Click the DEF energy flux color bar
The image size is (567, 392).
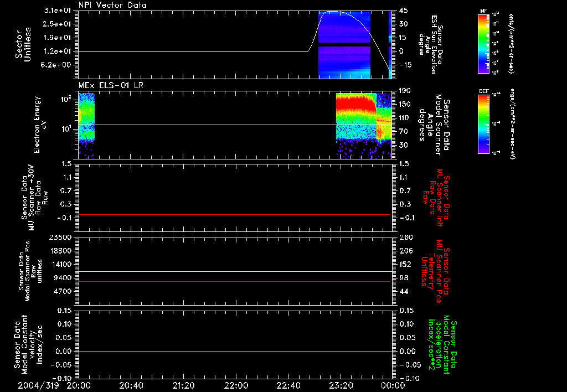pyautogui.click(x=483, y=124)
